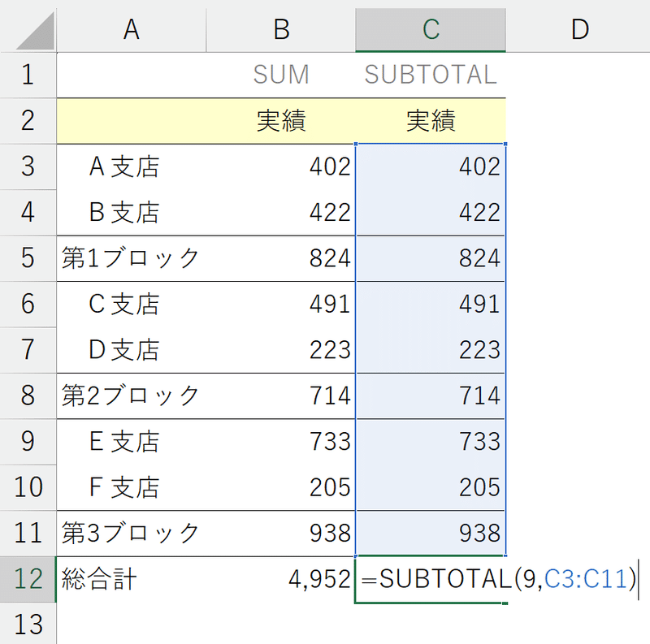
Task: Click the SUM label cell in row 1
Action: 281,76
